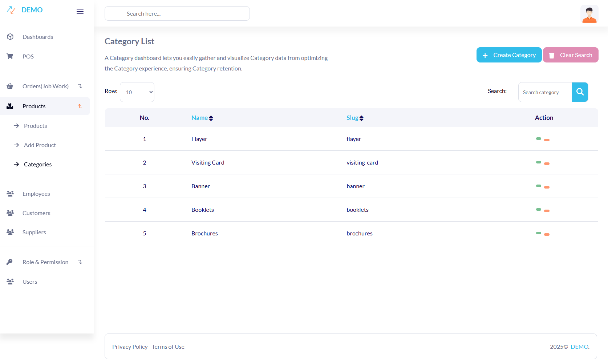608x364 pixels.
Task: Click the green action pill for Banner row
Action: (x=538, y=186)
